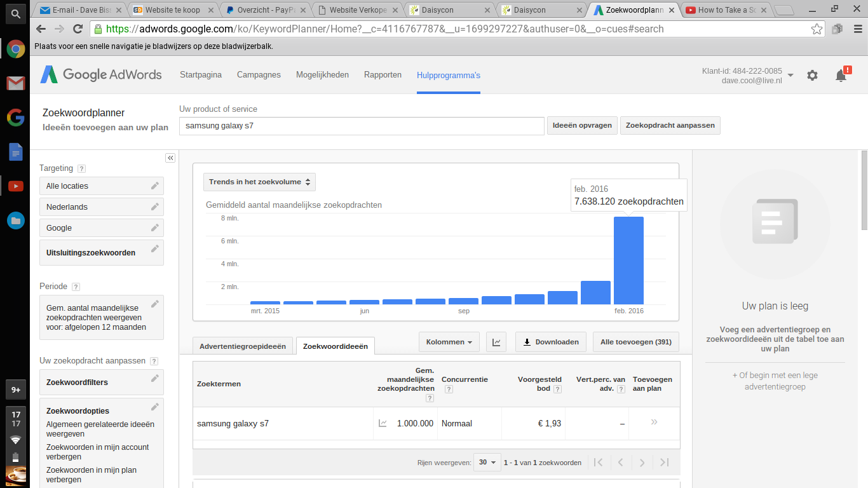Open help for Concurrentie column

coord(449,389)
